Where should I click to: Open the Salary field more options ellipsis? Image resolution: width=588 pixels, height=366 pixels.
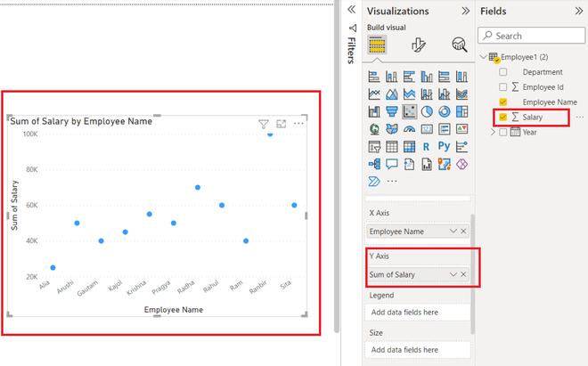coord(579,117)
